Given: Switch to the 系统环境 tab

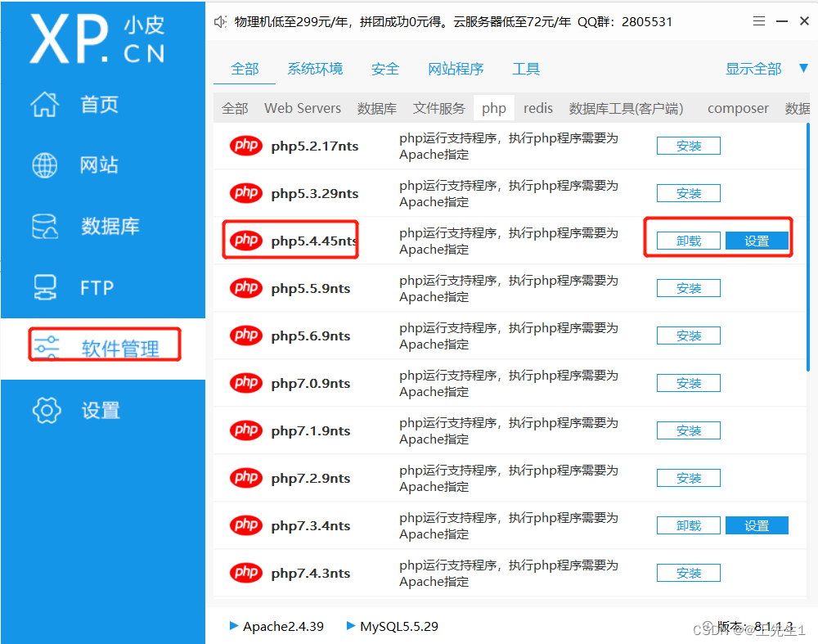Looking at the screenshot, I should tap(315, 69).
